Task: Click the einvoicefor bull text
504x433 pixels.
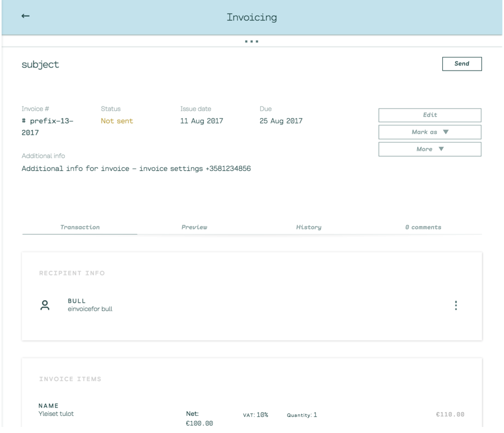Action: click(x=90, y=309)
